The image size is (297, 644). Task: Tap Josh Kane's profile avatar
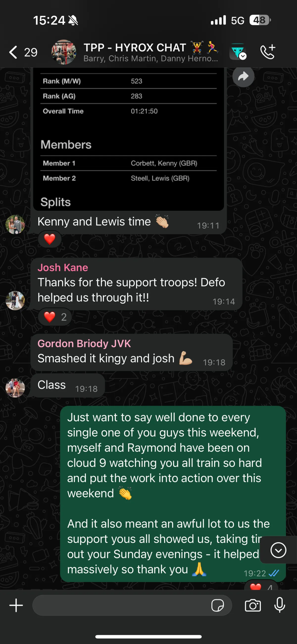[x=15, y=300]
